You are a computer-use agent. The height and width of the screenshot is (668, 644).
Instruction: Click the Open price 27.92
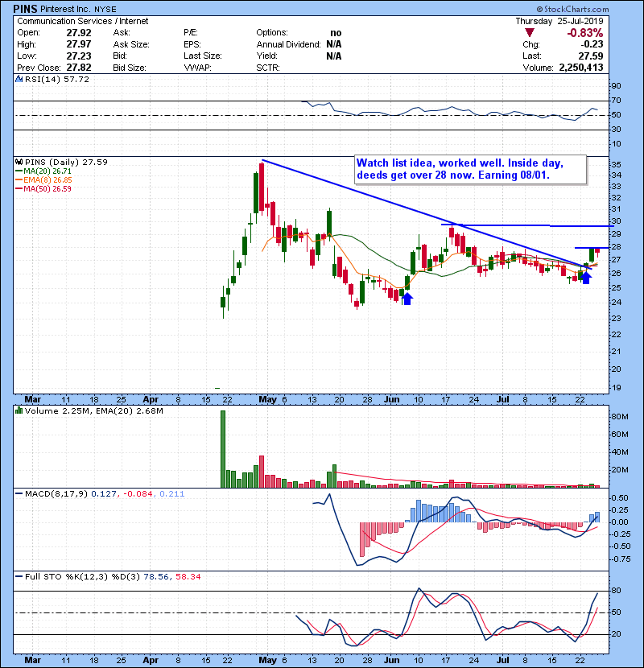point(78,33)
